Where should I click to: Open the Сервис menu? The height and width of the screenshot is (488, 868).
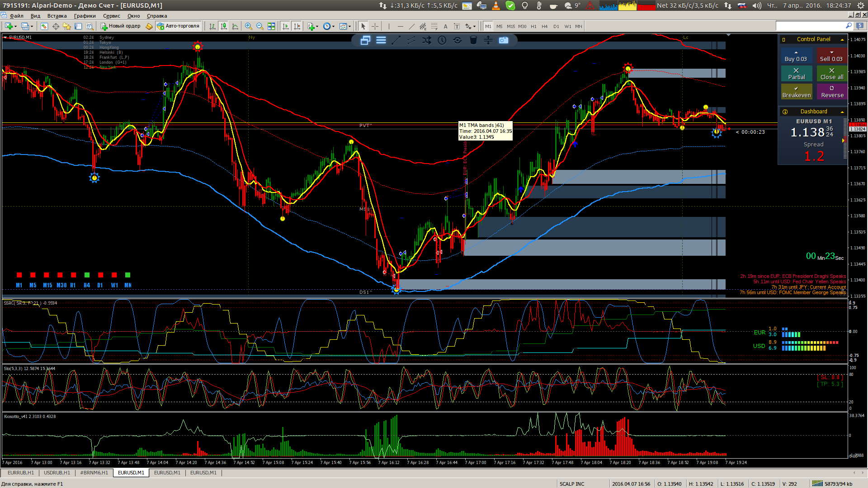(x=112, y=16)
